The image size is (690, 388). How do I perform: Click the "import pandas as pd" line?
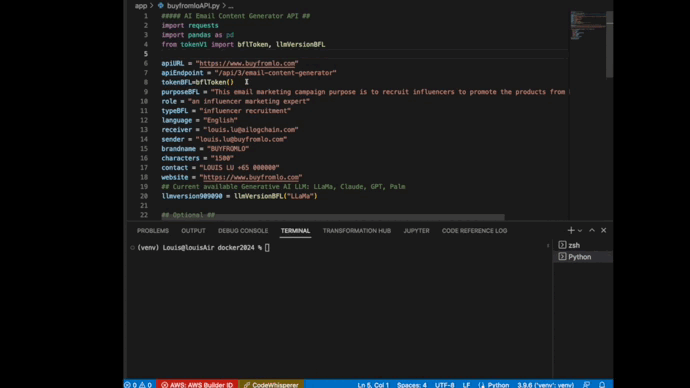(x=198, y=35)
